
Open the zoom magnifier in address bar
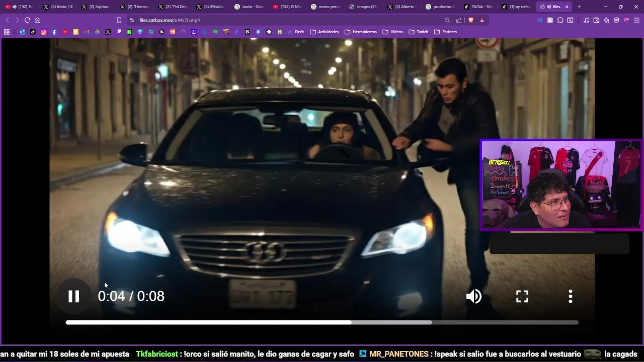click(447, 20)
